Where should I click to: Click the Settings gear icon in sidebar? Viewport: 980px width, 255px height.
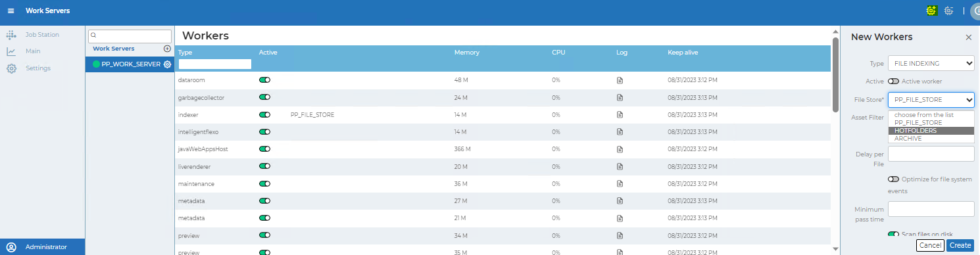[11, 68]
